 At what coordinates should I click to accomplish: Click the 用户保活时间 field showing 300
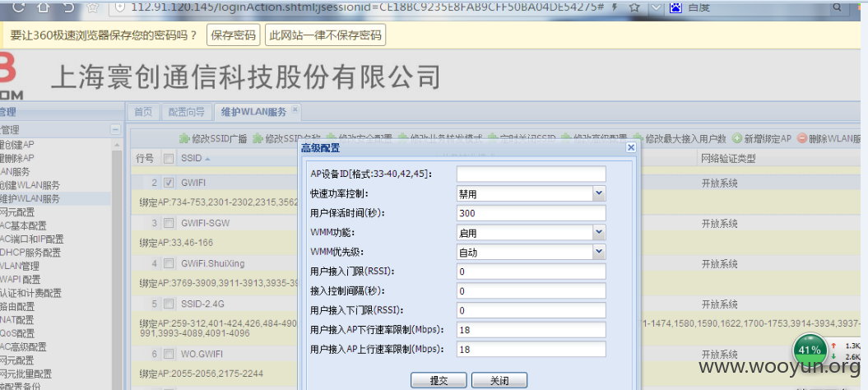pyautogui.click(x=531, y=213)
